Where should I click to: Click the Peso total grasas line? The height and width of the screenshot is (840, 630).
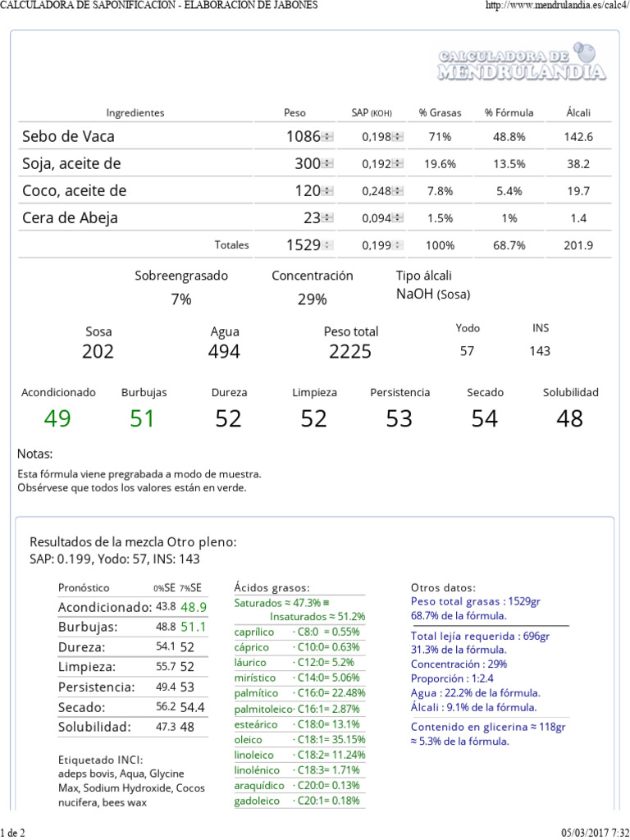coord(476,601)
